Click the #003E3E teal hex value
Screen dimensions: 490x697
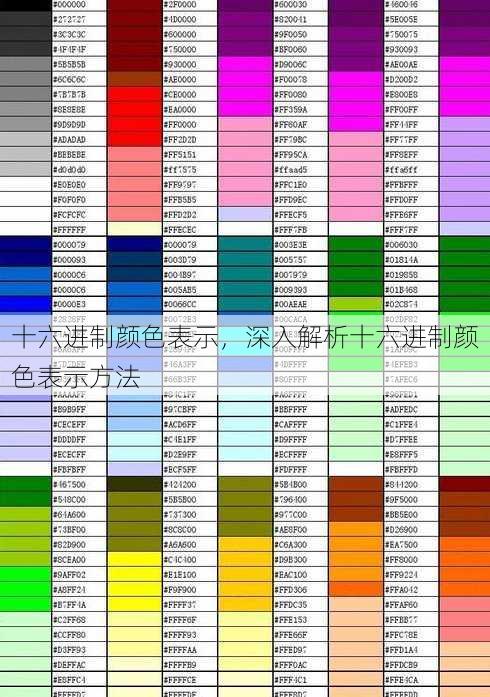click(x=290, y=244)
